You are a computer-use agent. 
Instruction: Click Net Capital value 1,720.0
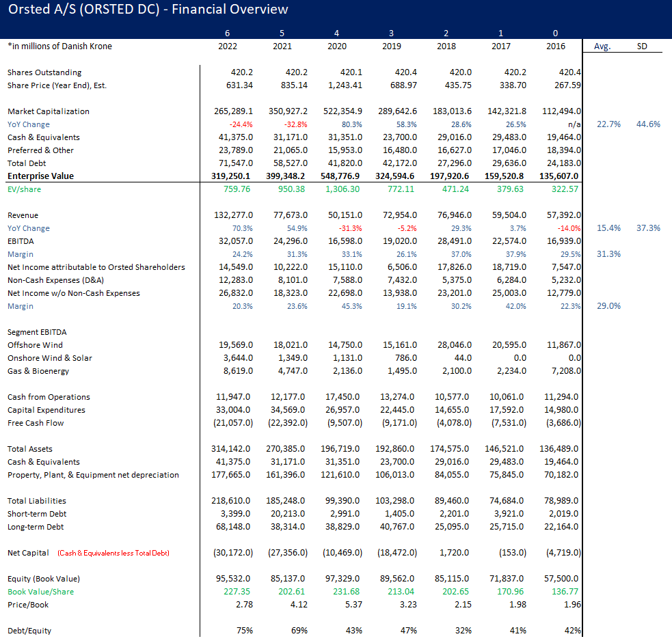coord(455,553)
